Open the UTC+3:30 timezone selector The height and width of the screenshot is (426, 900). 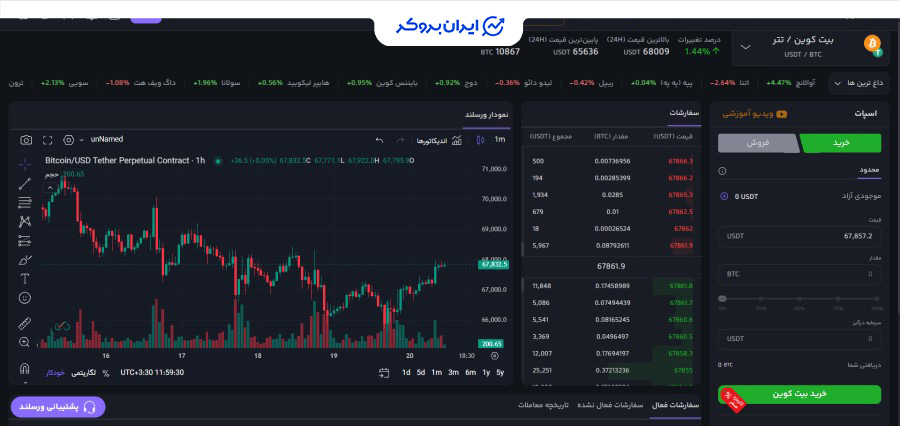152,373
